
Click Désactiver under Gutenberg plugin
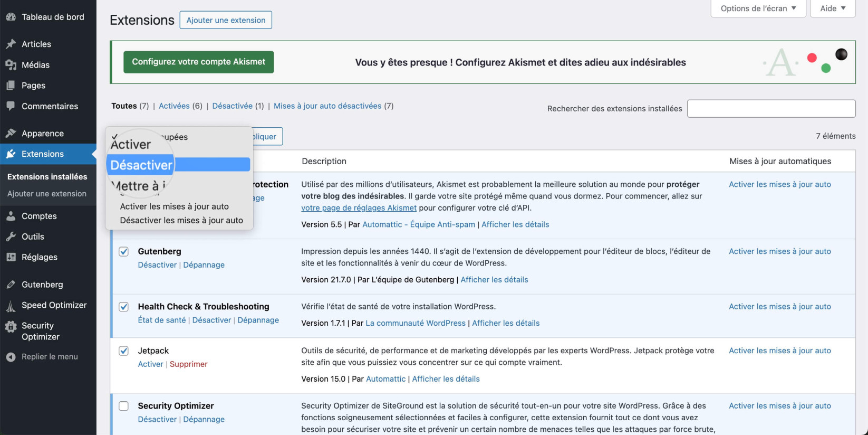coord(157,265)
